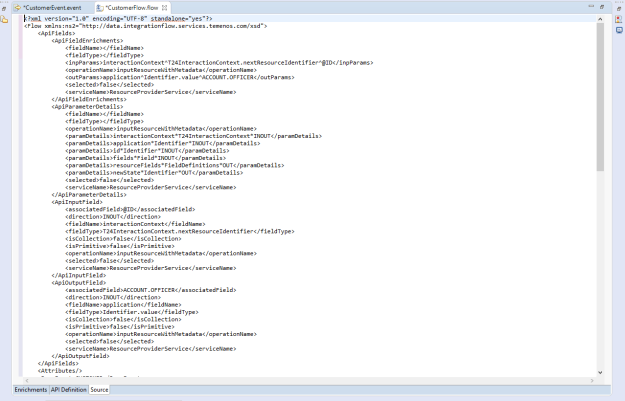Open the Enrichments page tab
This screenshot has height=401, width=625.
[30, 389]
